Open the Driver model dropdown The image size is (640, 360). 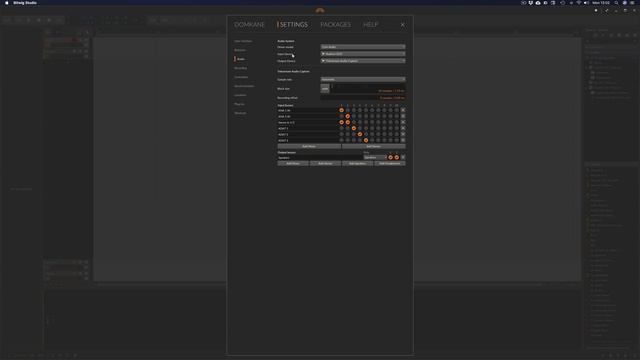(x=363, y=47)
